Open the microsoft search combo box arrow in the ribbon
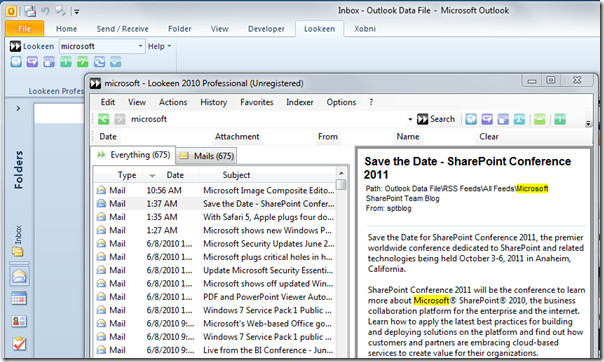This screenshot has height=362, width=604. tap(140, 46)
